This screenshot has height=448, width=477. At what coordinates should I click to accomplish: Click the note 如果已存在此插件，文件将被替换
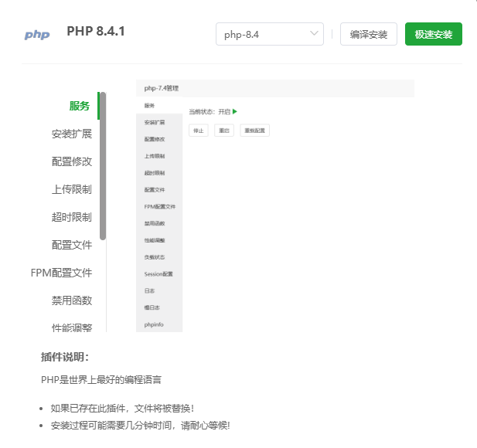point(122,408)
